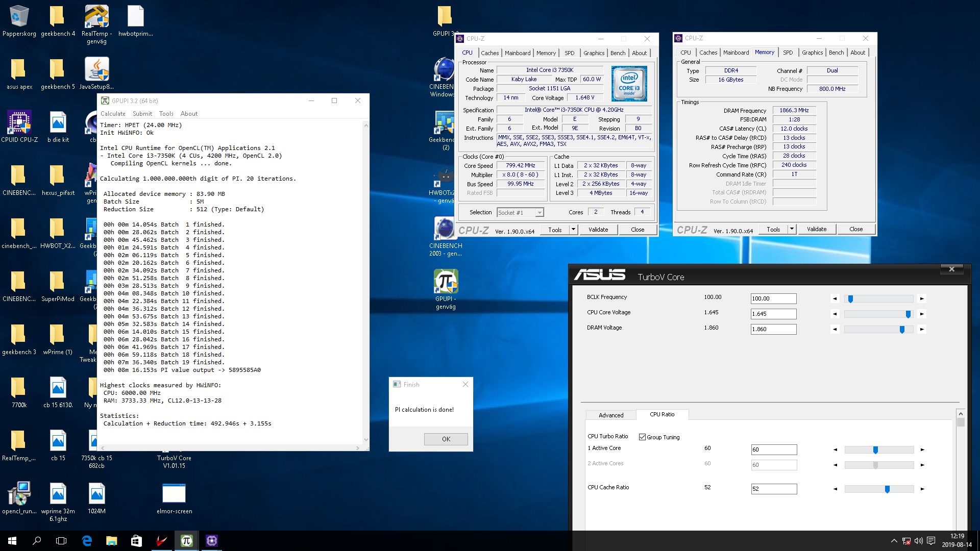Select Graphics tab in right CPU-Z window
This screenshot has width=980, height=551.
(x=812, y=53)
